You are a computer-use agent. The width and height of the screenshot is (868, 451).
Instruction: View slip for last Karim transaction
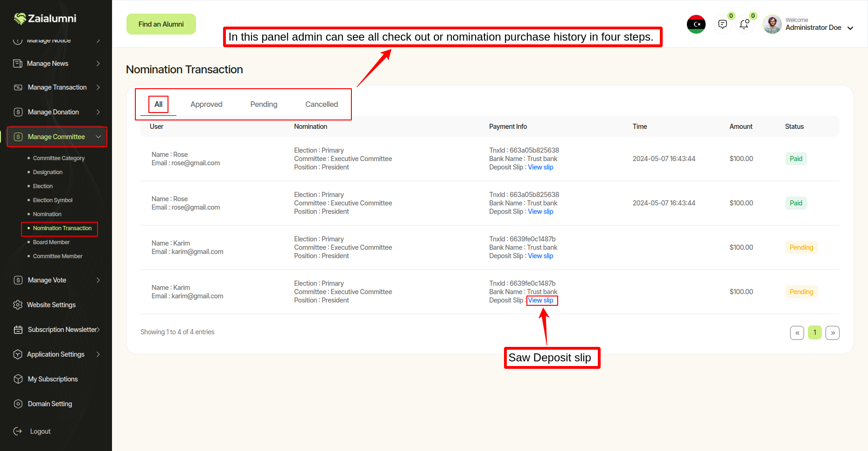(x=540, y=300)
